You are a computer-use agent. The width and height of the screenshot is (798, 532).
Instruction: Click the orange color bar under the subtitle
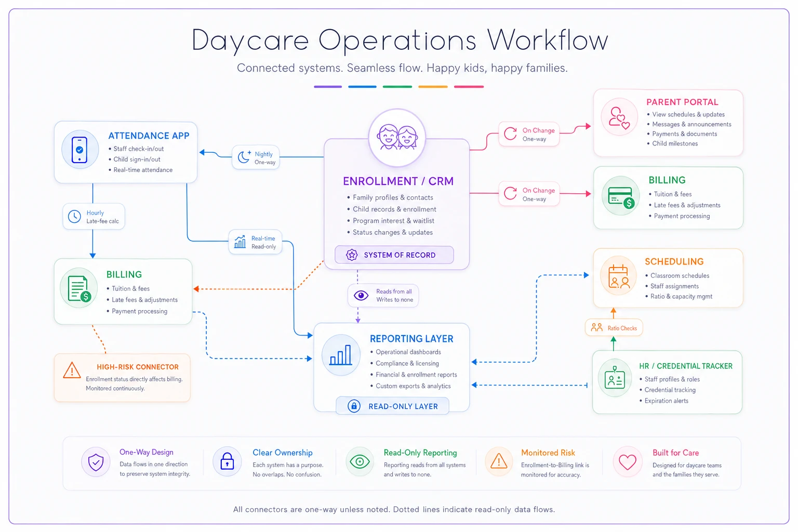point(433,87)
